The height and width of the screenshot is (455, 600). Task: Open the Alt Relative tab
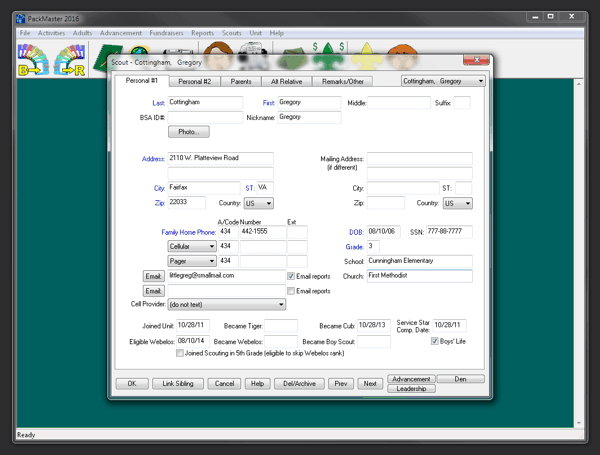(287, 82)
